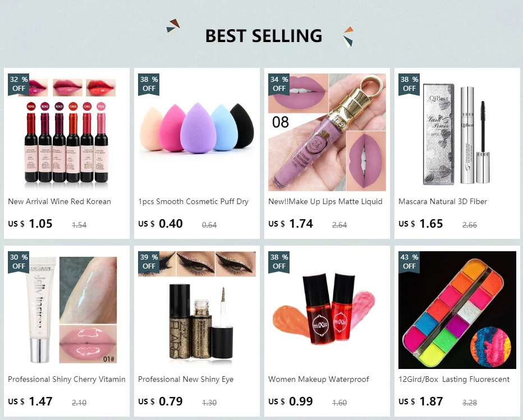Click 'Women Makeup Waterproof' product title
Image resolution: width=523 pixels, height=420 pixels.
tap(319, 379)
